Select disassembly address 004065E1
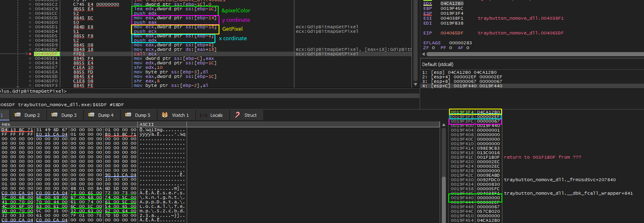The image size is (644, 223). pos(46,58)
